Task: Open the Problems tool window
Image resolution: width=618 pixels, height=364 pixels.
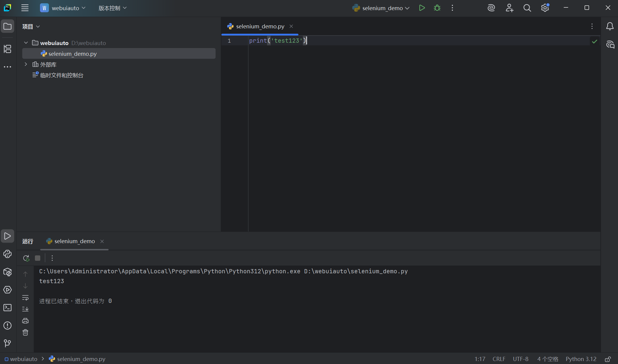Action: pos(7,326)
